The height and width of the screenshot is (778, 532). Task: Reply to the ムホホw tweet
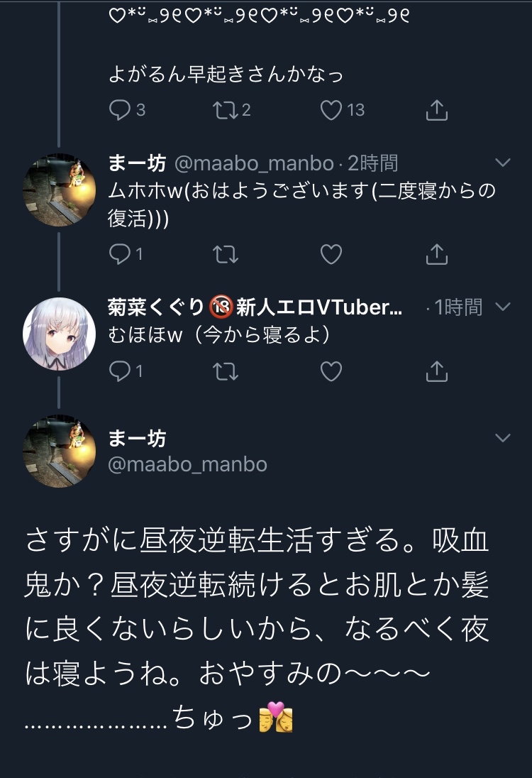126,254
